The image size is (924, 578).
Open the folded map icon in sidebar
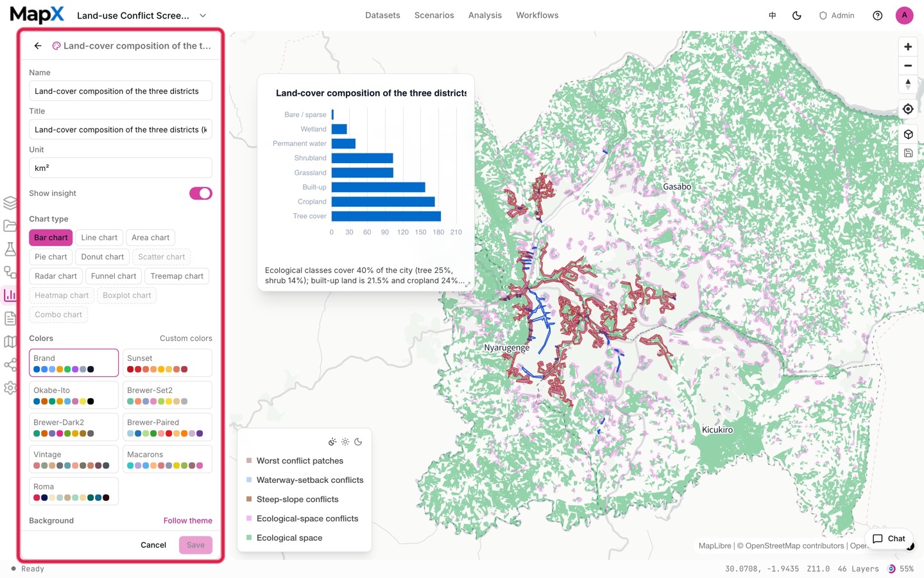[10, 341]
